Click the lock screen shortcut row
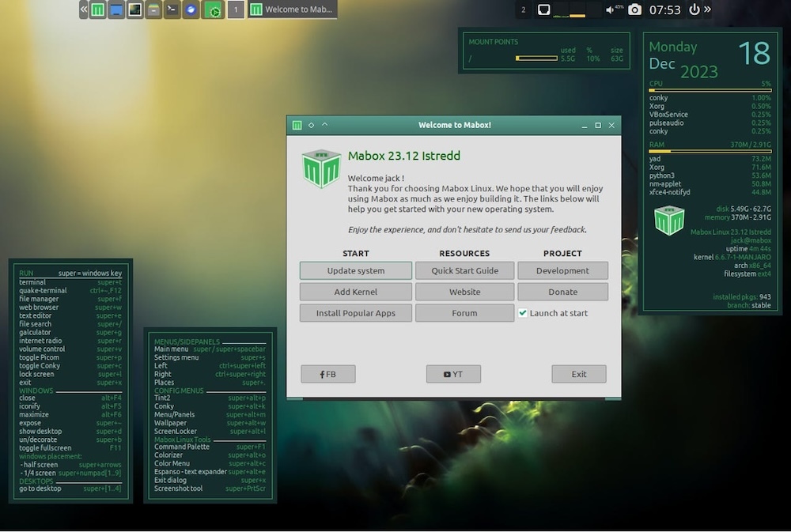This screenshot has height=532, width=791. (70, 374)
